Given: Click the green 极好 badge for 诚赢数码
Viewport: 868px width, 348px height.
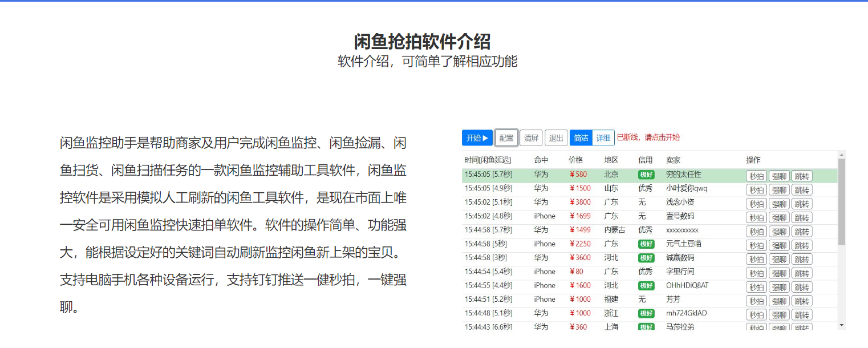Looking at the screenshot, I should [646, 258].
